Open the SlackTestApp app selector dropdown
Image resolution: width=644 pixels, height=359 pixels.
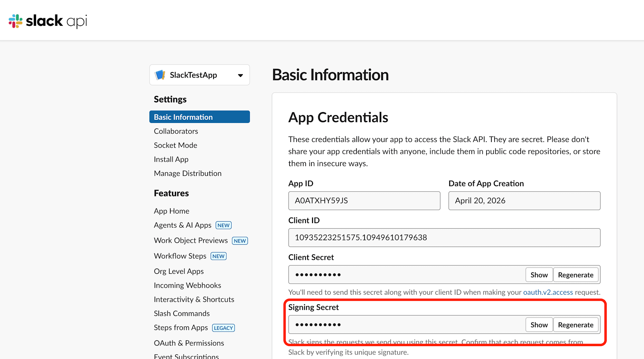[x=240, y=75]
